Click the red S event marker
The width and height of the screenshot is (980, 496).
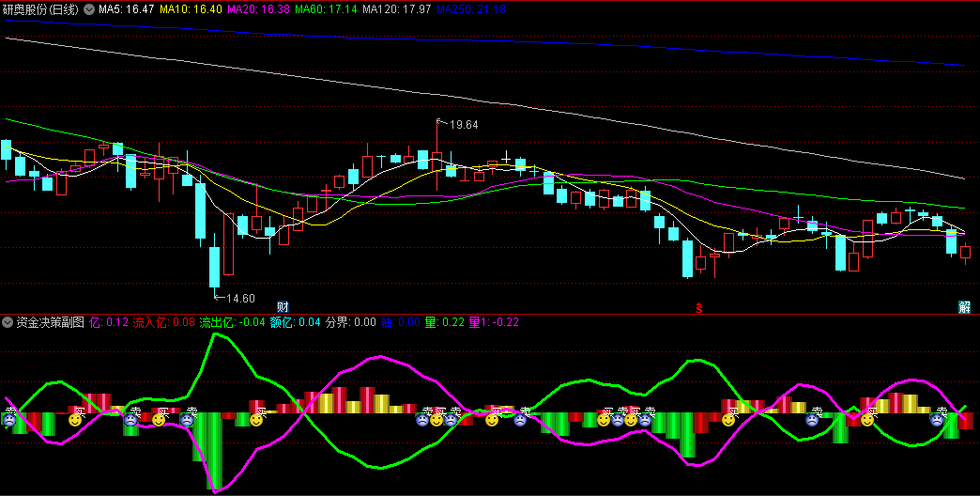click(699, 307)
